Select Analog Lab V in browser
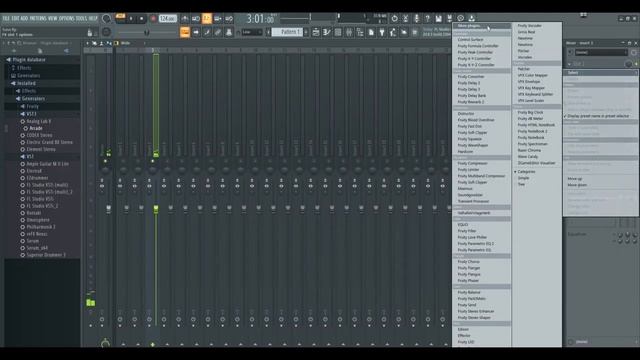640x360 pixels. click(39, 121)
